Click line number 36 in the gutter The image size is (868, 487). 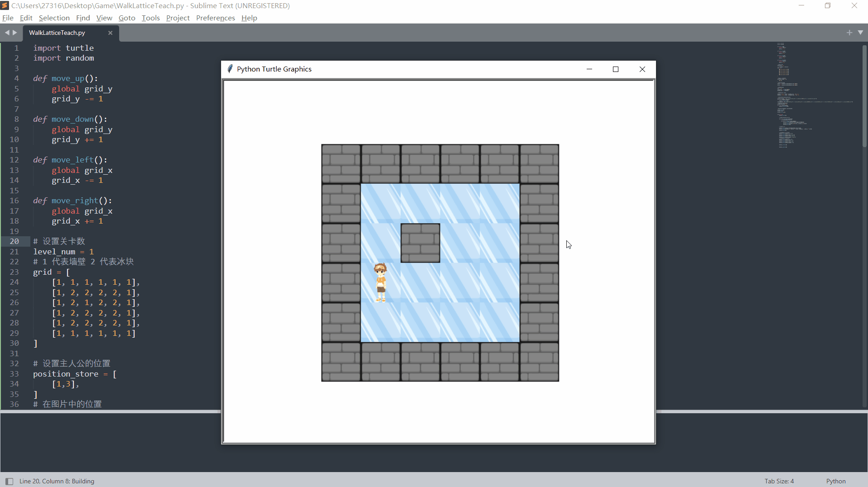(14, 404)
